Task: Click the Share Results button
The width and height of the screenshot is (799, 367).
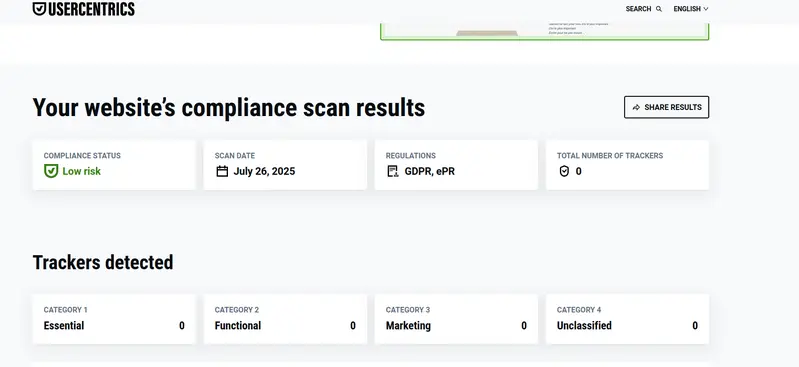Action: pos(667,107)
